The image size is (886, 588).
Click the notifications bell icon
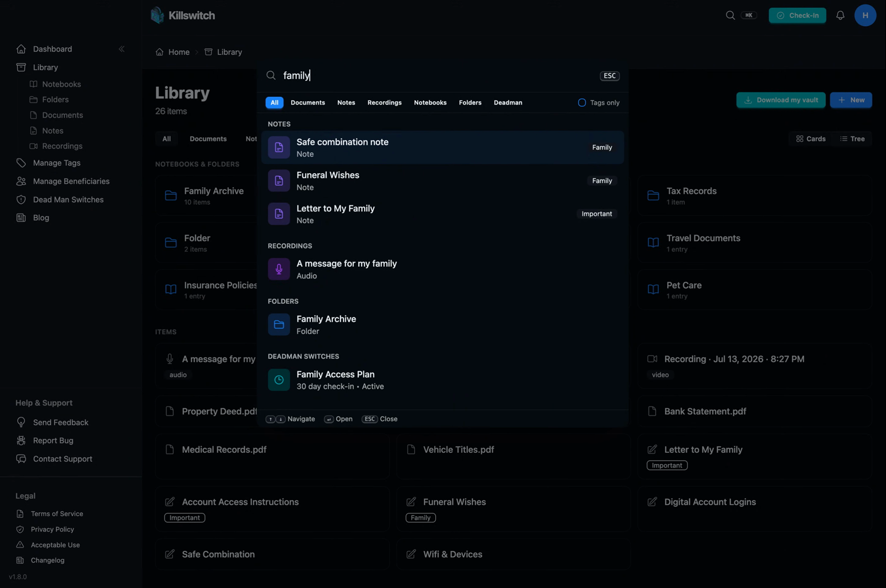pyautogui.click(x=840, y=16)
